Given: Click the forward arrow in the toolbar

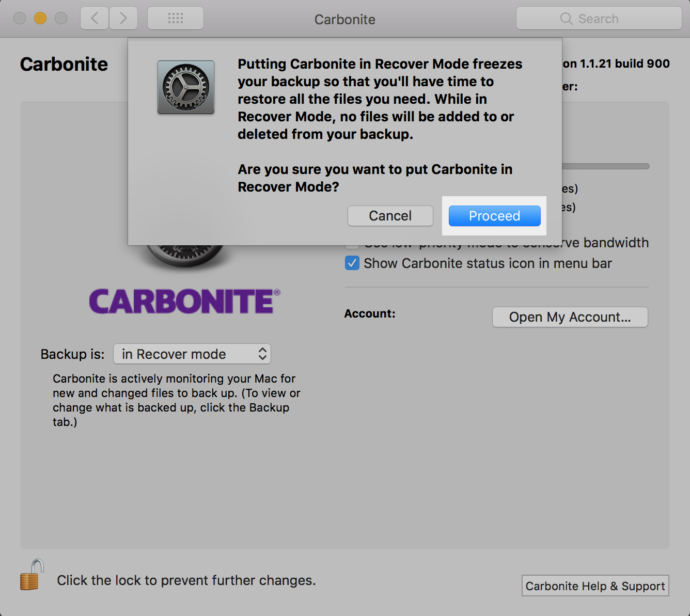Looking at the screenshot, I should 123,19.
